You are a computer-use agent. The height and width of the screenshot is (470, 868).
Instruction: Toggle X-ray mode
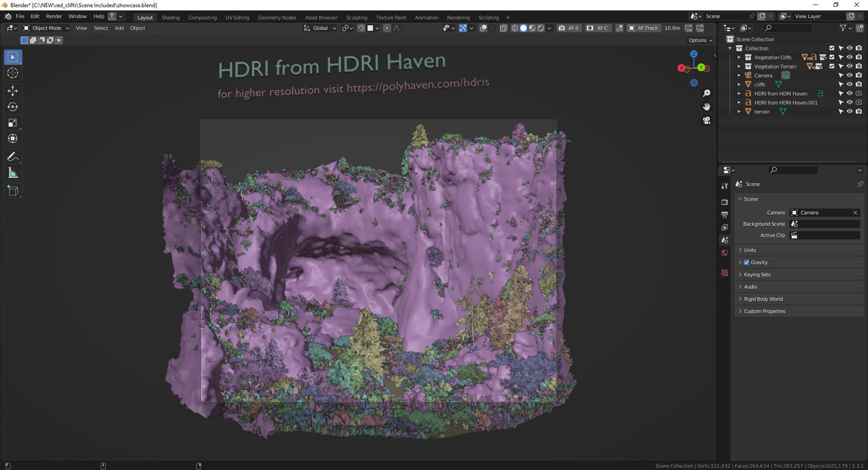point(503,28)
